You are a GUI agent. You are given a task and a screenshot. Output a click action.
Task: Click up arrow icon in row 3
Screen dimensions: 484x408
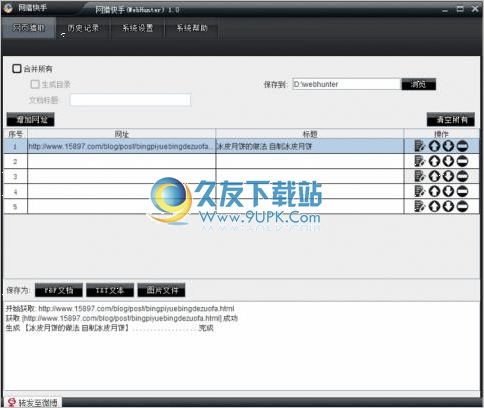point(434,176)
